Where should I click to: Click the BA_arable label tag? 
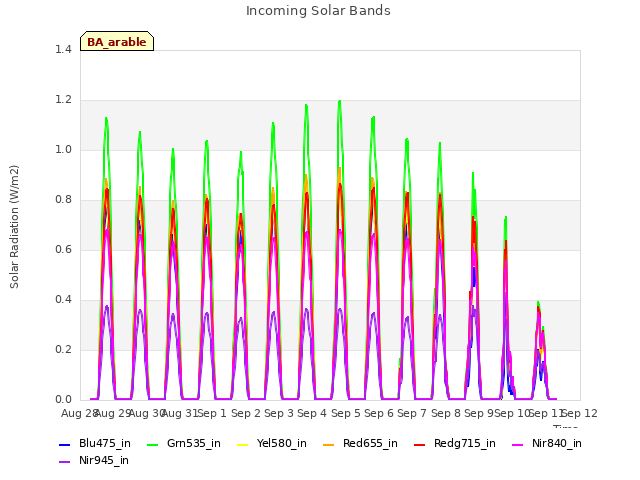coord(117,41)
